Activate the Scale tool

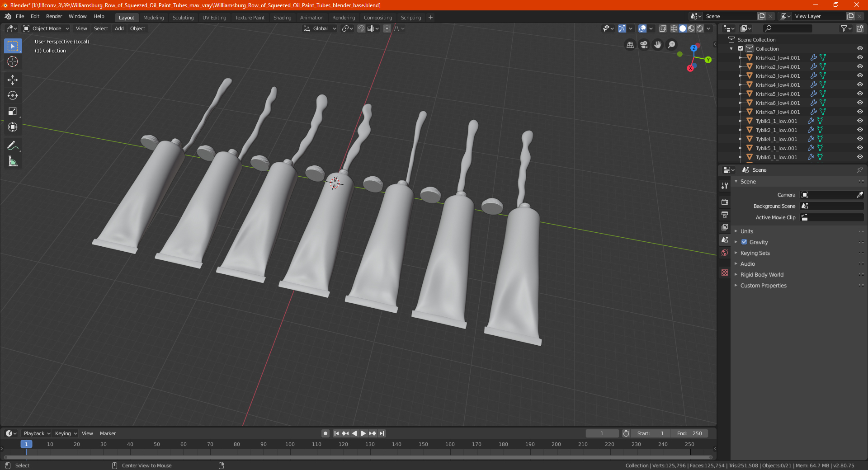click(13, 111)
